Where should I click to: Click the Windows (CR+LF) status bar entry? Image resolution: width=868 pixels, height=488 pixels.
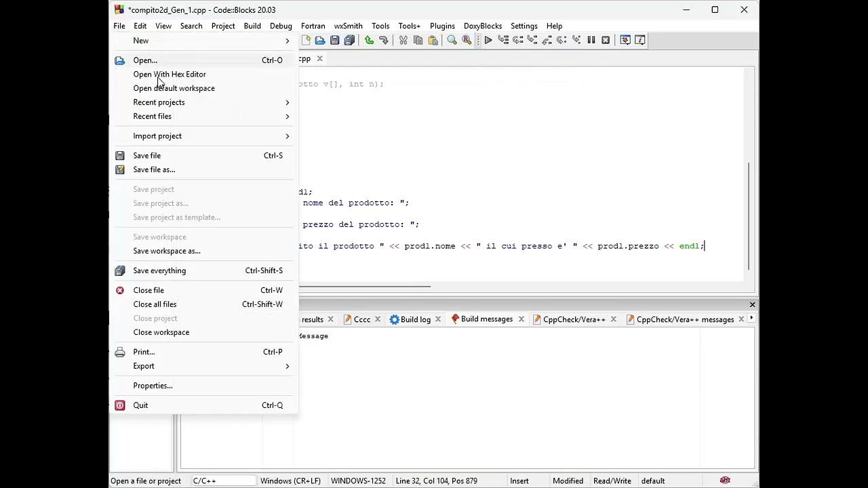[x=290, y=481]
